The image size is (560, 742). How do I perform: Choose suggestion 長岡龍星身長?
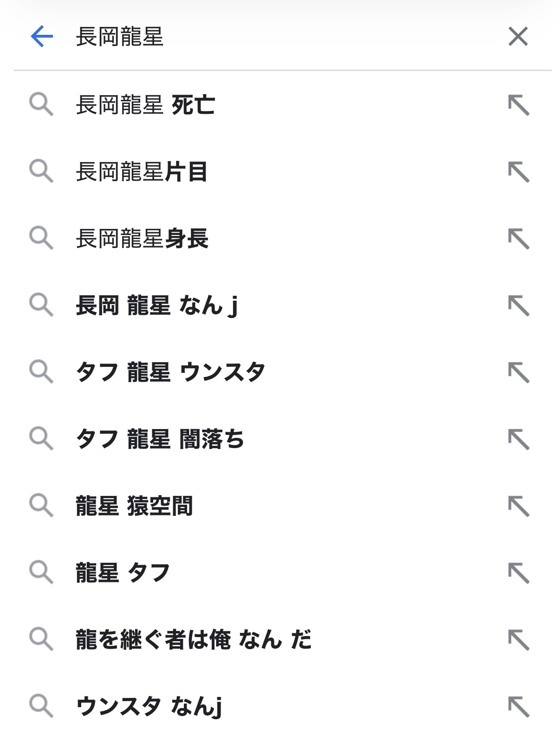pos(142,239)
